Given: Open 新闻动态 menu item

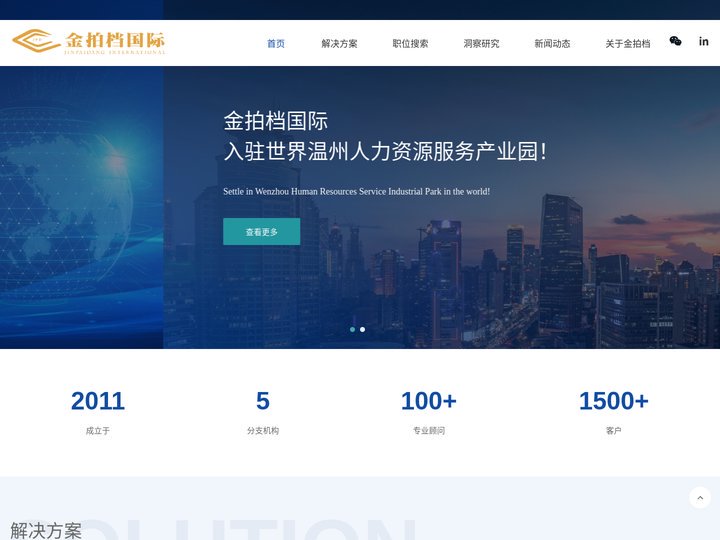Looking at the screenshot, I should 552,44.
